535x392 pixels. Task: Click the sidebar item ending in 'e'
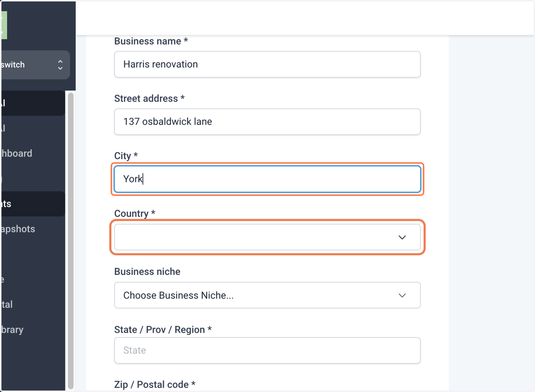pos(32,280)
